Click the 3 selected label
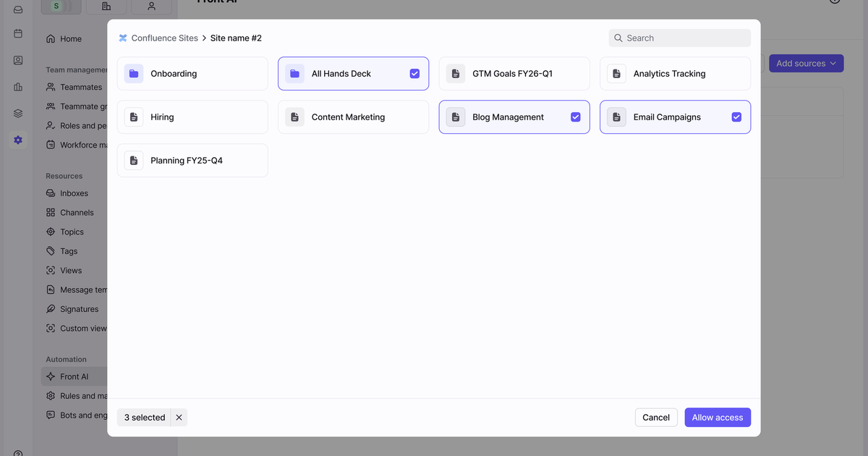Viewport: 868px width, 456px height. [145, 418]
